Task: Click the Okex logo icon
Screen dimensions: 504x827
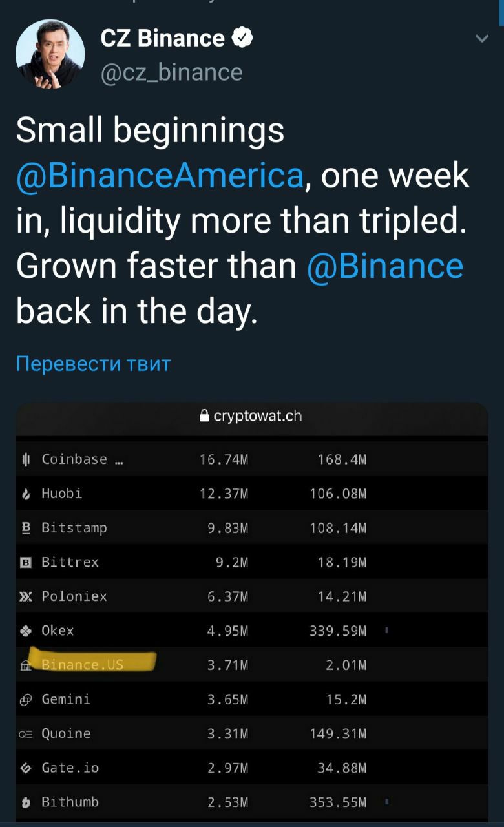Action: [x=26, y=631]
